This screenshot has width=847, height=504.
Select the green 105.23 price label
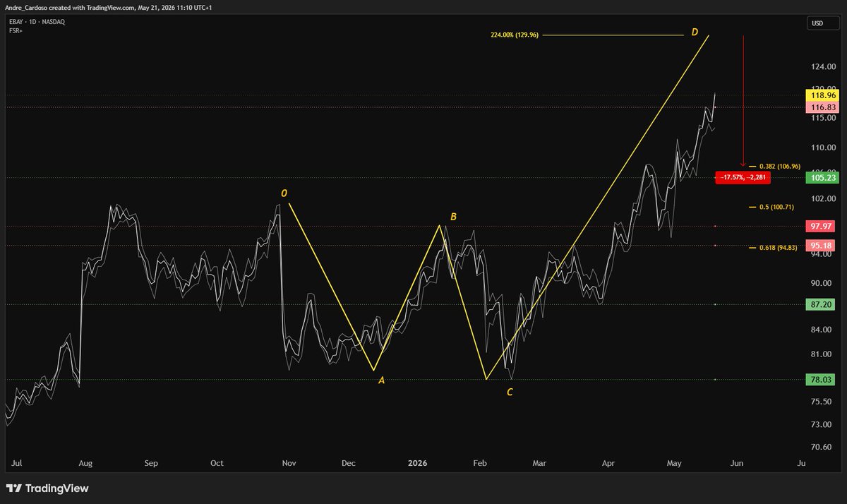[823, 179]
